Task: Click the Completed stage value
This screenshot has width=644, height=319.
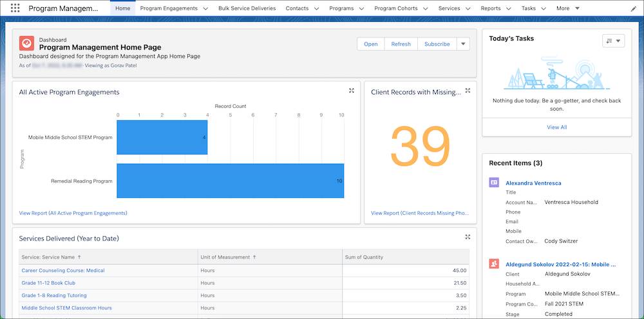Action: pyautogui.click(x=558, y=314)
